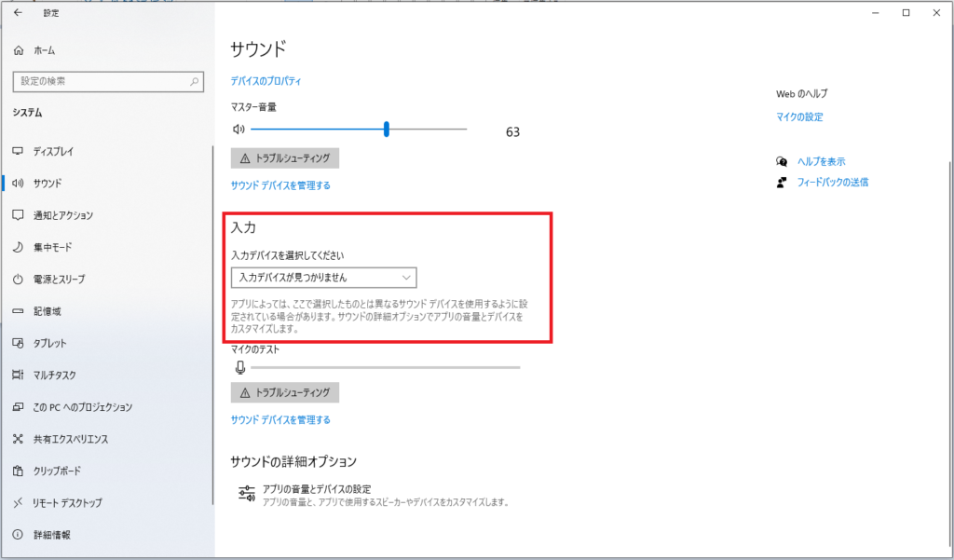Mute output via the speaker icon

238,130
